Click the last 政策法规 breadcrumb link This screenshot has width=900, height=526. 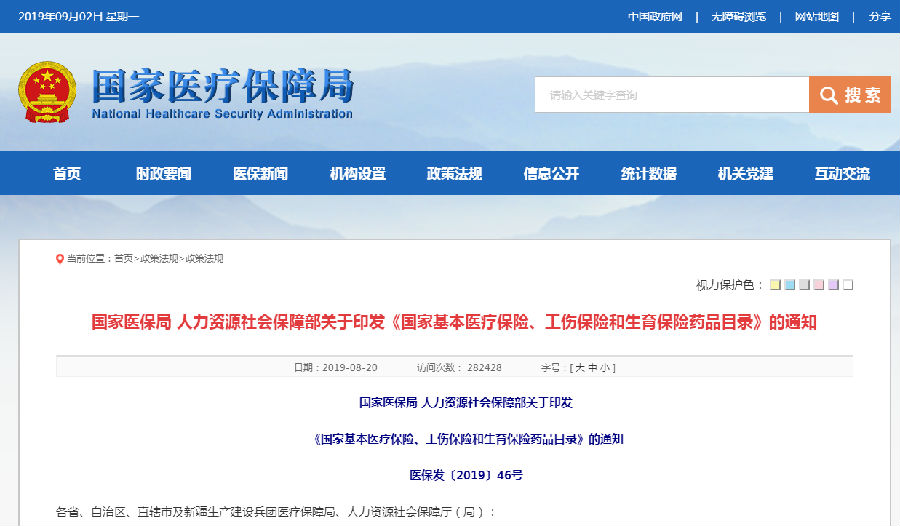tap(204, 259)
